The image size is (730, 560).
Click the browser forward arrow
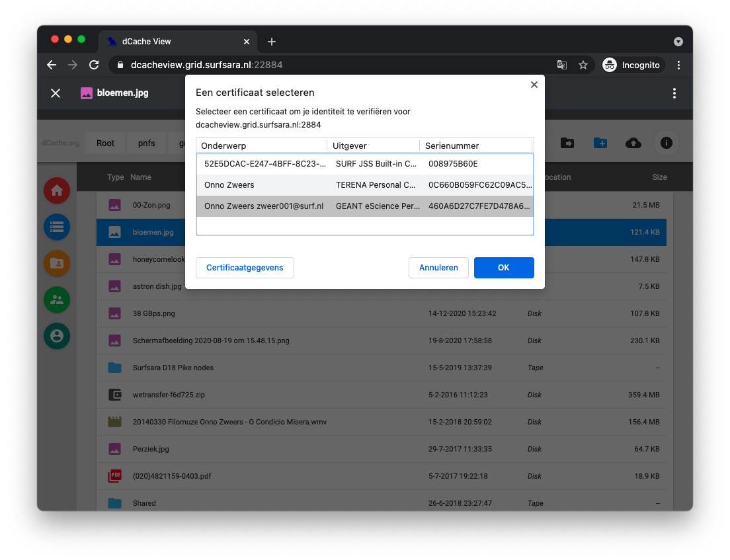73,65
